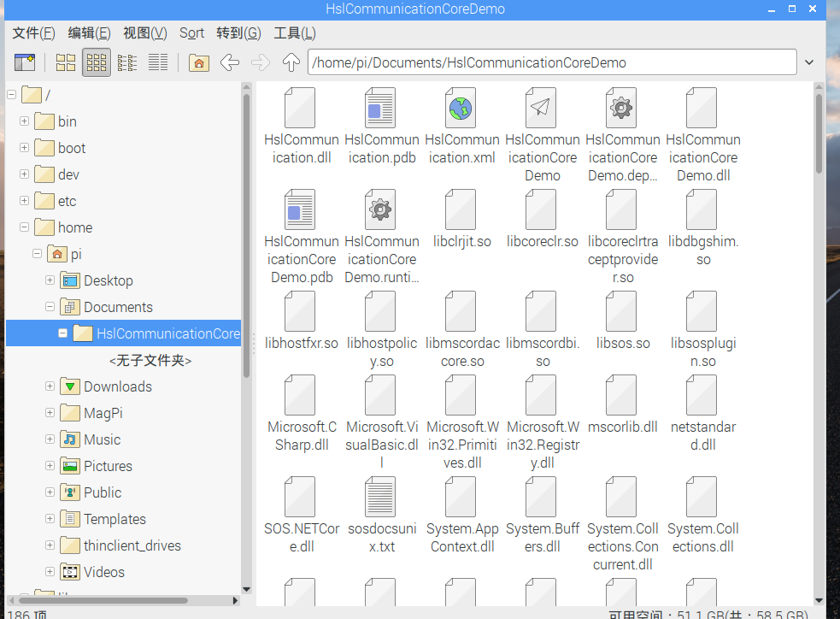Select the thumbnail grid view button
The image size is (840, 619).
coord(97,62)
